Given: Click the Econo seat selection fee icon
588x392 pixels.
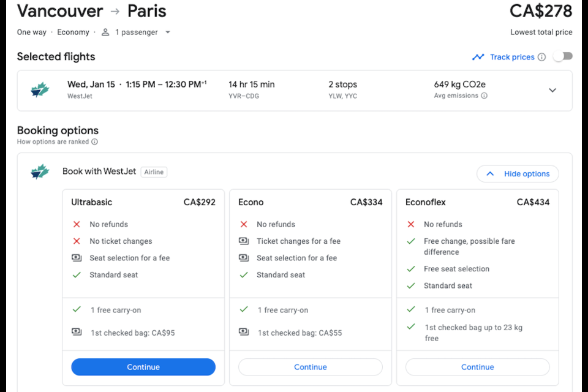Looking at the screenshot, I should point(244,258).
